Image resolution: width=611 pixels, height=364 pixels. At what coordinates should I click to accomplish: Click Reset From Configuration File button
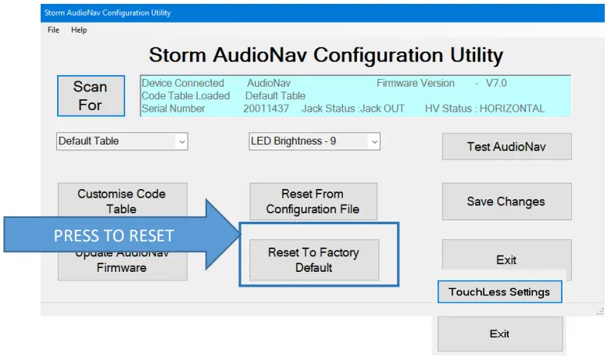[313, 202]
